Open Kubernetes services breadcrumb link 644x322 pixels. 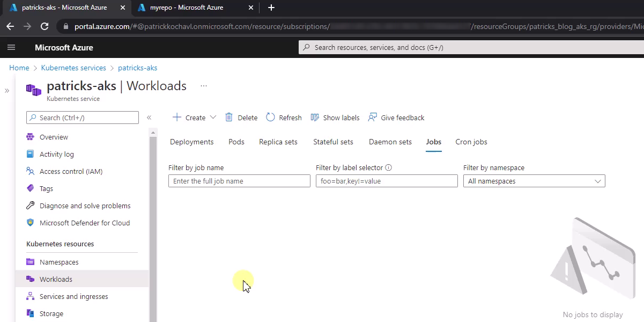[73, 68]
